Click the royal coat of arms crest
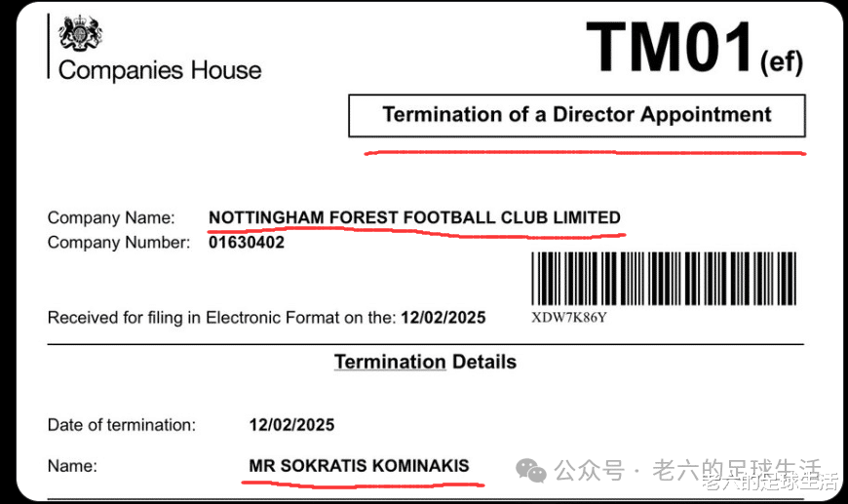This screenshot has height=504, width=848. 80,33
